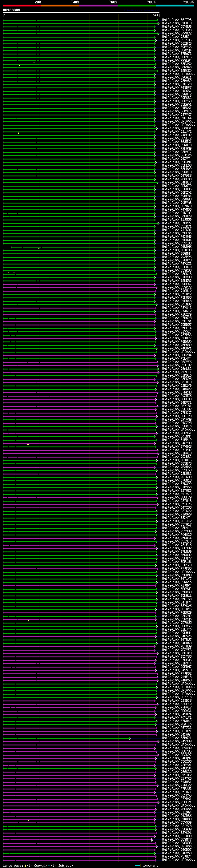
Task: Click the green ~80% identity legend segment
Action: click(136, 6)
